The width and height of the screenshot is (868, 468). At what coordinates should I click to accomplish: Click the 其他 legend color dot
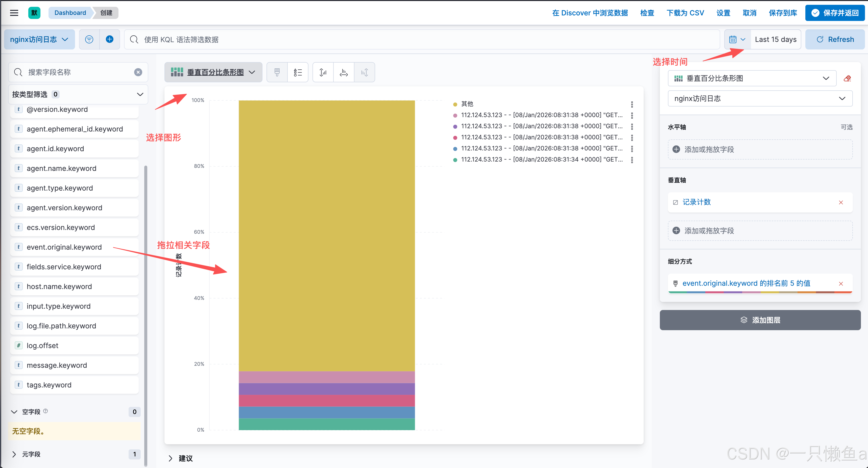(x=455, y=104)
